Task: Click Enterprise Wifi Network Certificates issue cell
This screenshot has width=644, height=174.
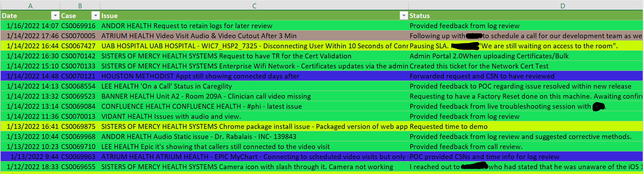Action: (x=254, y=66)
